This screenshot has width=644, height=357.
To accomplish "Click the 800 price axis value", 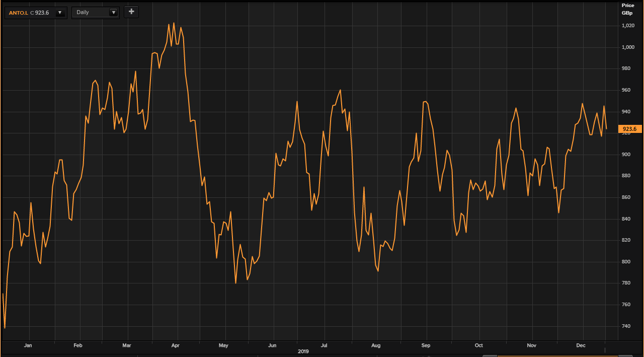I will [626, 262].
